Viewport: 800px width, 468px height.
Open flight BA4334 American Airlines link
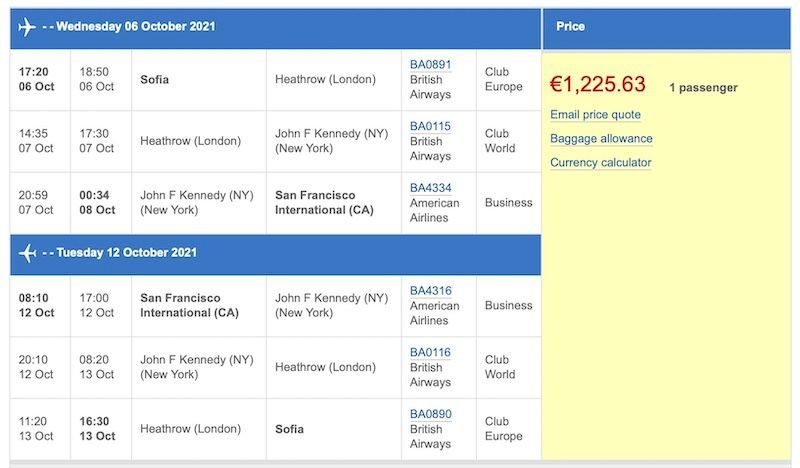click(x=431, y=188)
